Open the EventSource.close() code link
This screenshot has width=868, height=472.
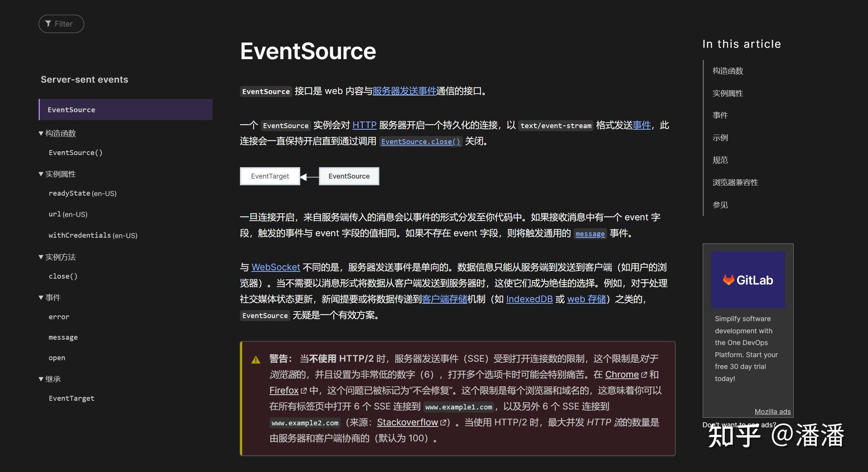(x=420, y=142)
